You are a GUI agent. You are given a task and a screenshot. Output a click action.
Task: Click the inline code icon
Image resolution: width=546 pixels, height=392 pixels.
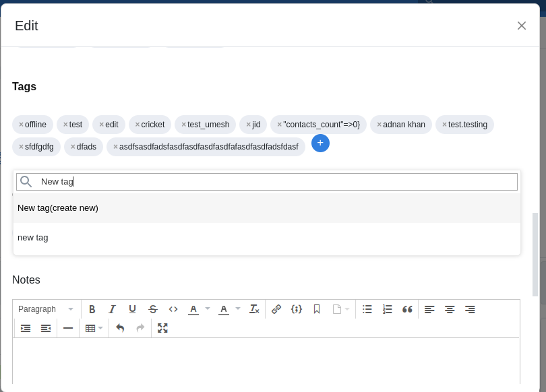(x=173, y=309)
